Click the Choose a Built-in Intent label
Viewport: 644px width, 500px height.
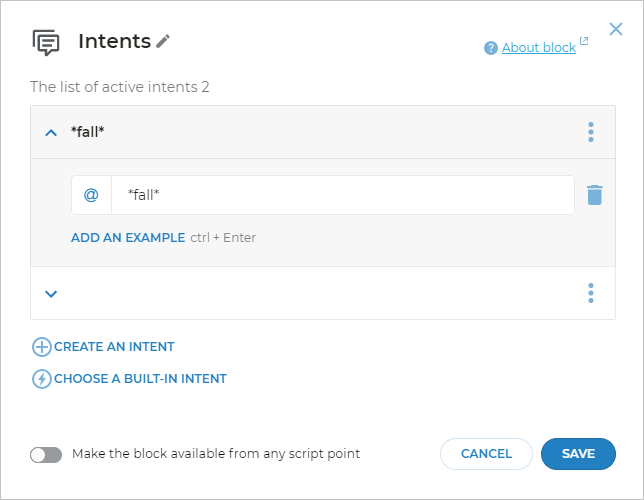(140, 379)
